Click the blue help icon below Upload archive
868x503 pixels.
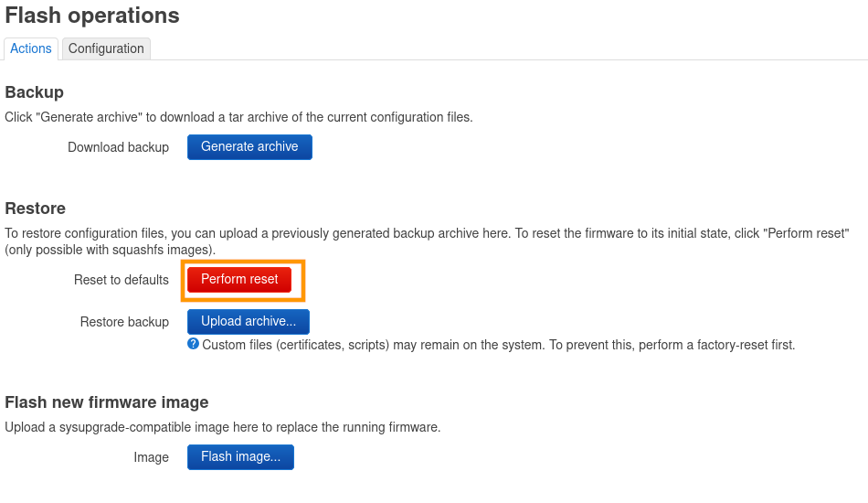pos(193,344)
